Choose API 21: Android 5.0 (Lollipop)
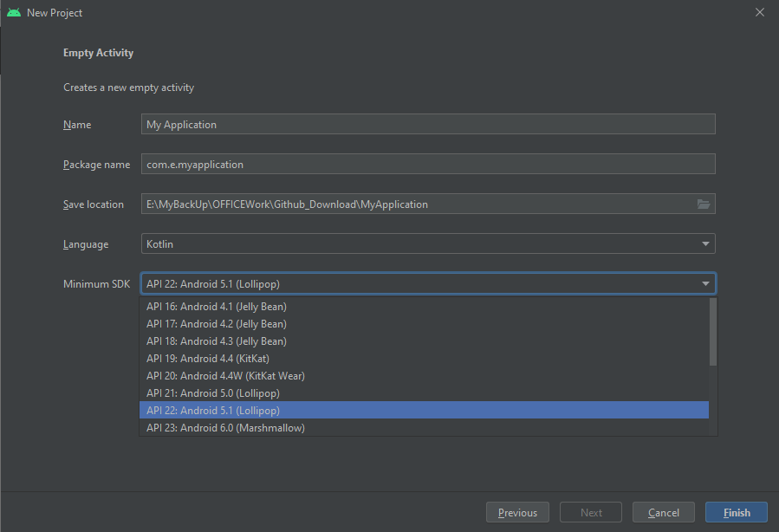 (425, 393)
